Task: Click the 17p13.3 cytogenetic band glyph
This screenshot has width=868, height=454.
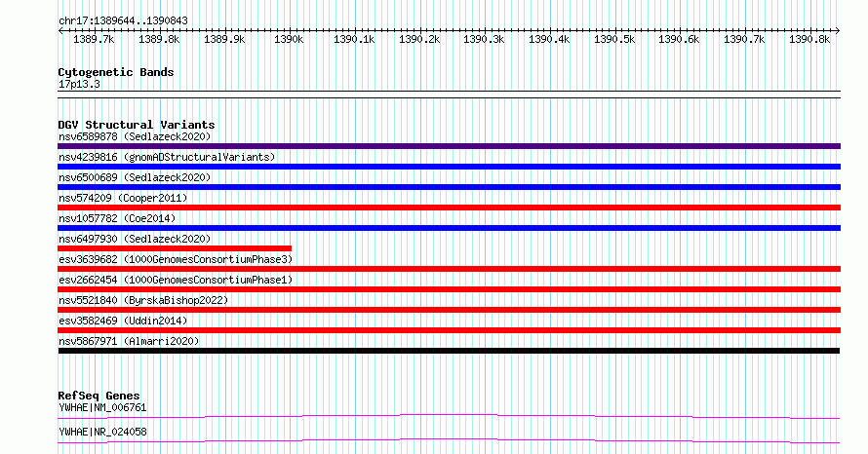Action: 449,95
